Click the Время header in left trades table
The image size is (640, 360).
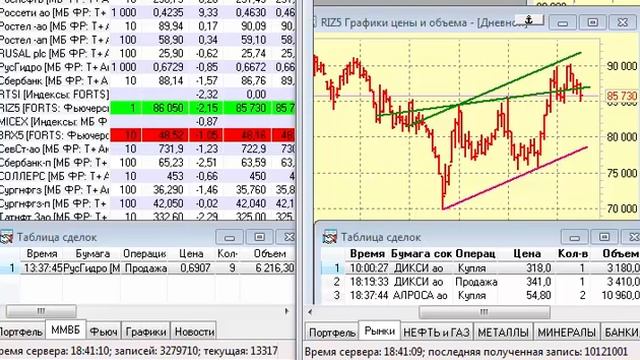pos(42,253)
